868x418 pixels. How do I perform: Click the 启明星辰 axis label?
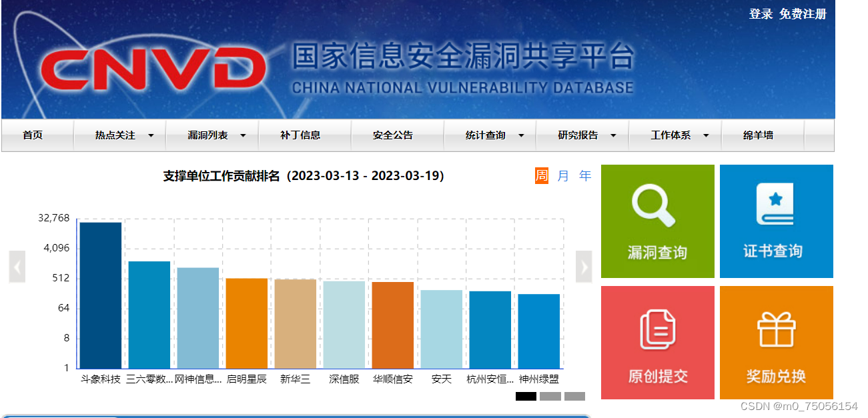(x=247, y=379)
